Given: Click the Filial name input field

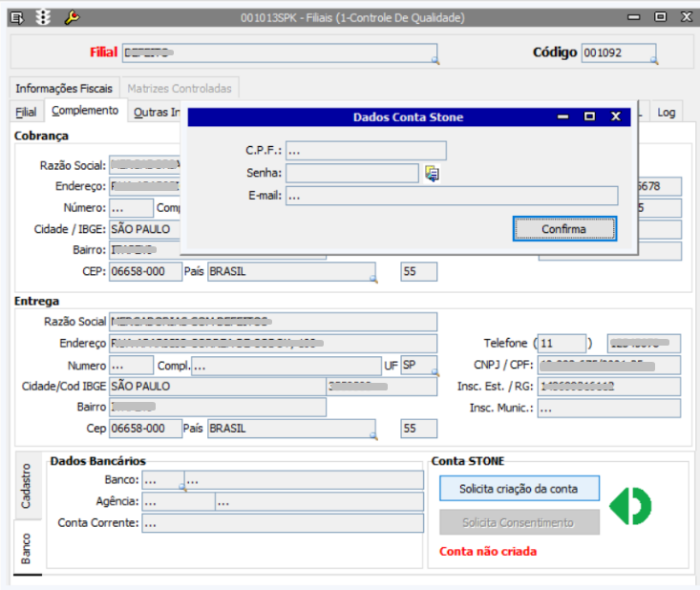Looking at the screenshot, I should pos(280,53).
